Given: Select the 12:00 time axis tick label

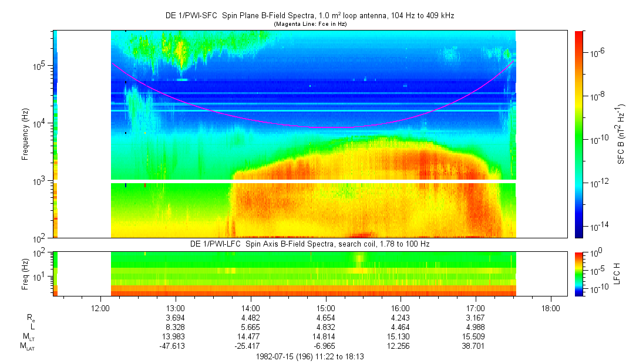Looking at the screenshot, I should point(101,308).
